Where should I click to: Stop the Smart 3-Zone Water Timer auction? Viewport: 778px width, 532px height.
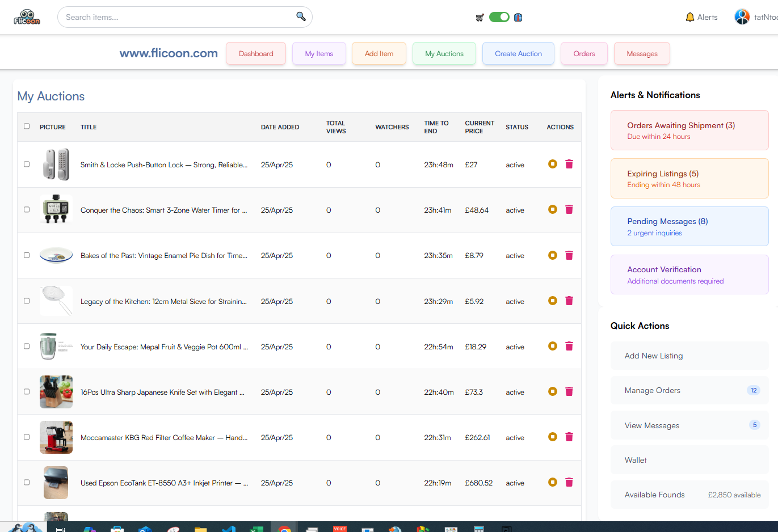point(553,209)
